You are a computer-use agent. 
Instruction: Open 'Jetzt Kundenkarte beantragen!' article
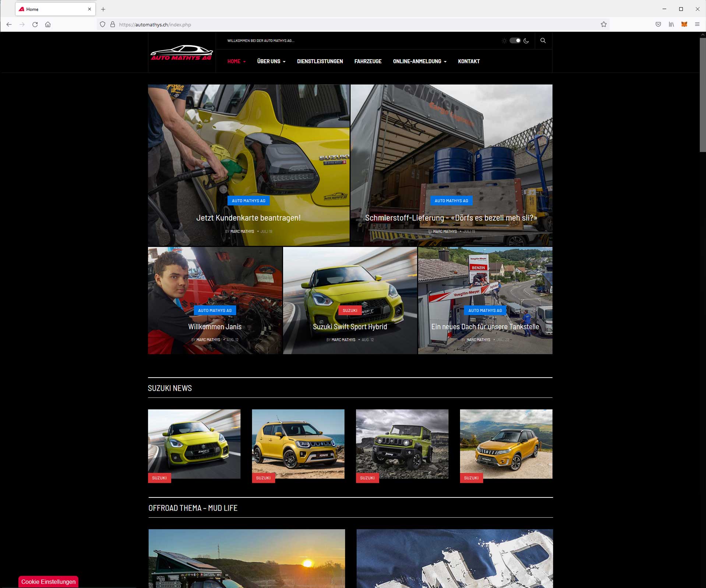click(248, 218)
